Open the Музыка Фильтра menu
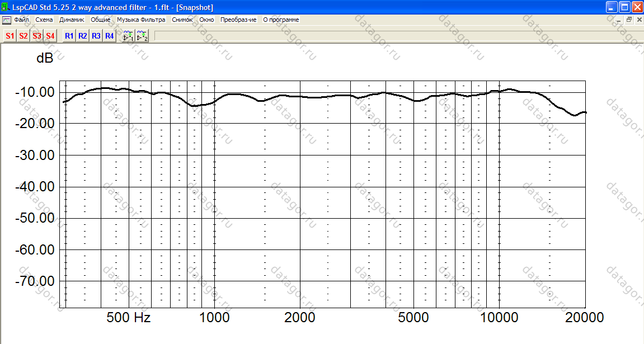644x344 pixels. point(141,20)
